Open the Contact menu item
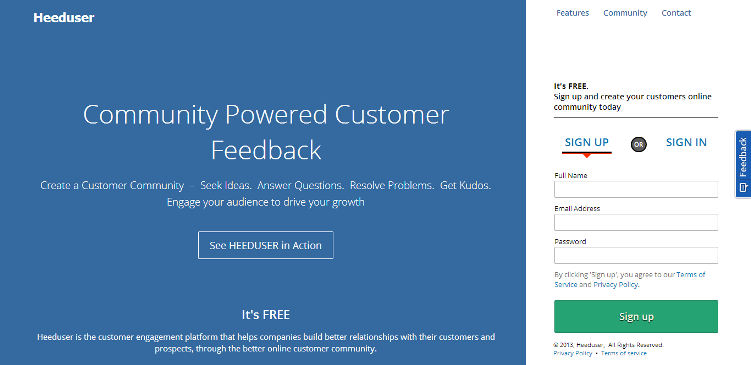Image resolution: width=751 pixels, height=365 pixels. [x=676, y=13]
